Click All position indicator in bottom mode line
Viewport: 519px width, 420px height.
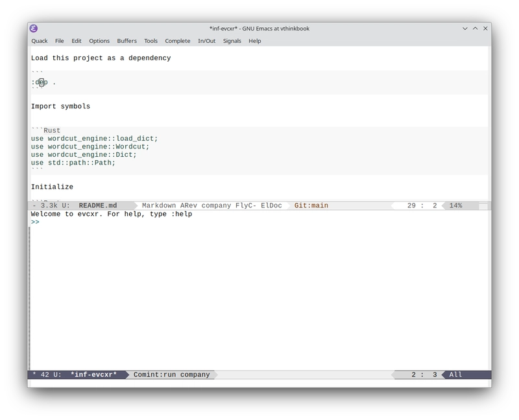tap(455, 375)
